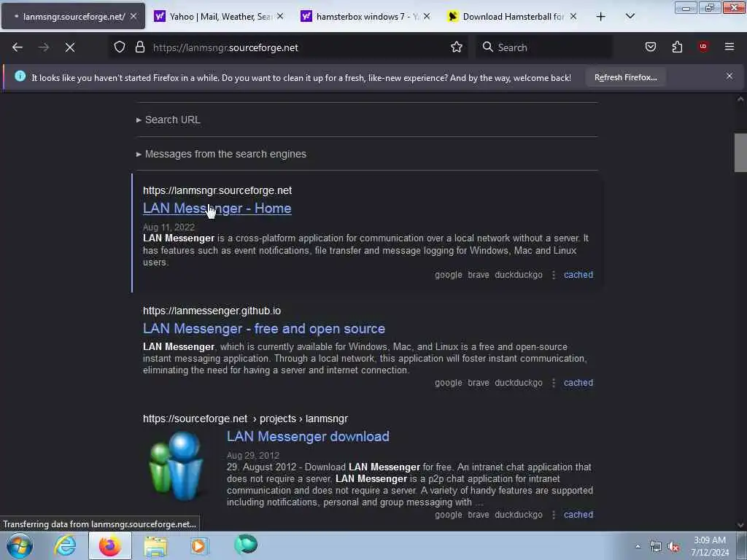Click scrollbar down arrow
The image size is (747, 560).
click(x=740, y=525)
